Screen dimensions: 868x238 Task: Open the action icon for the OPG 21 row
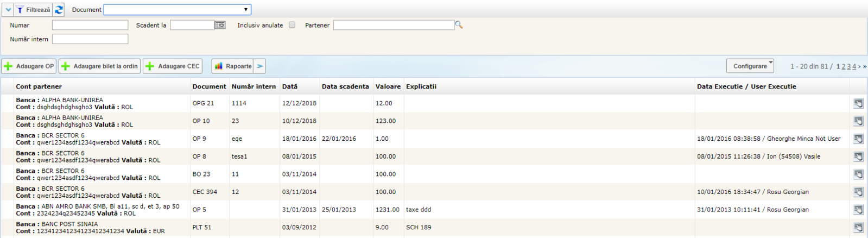pyautogui.click(x=858, y=103)
